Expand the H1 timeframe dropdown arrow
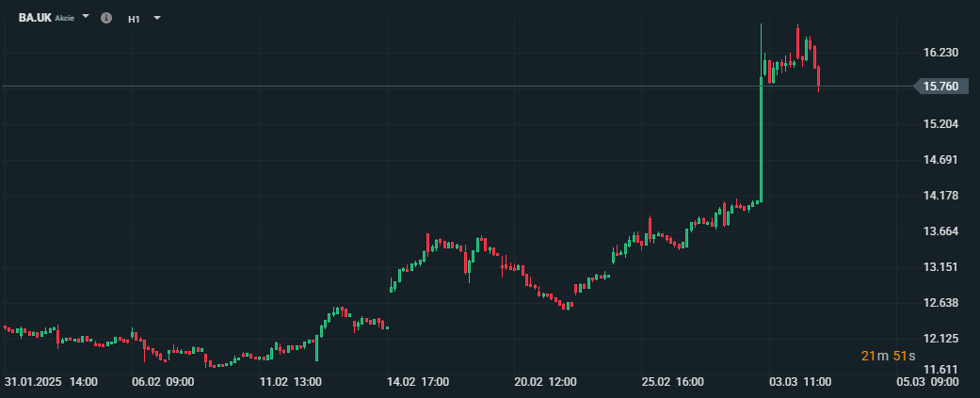The image size is (980, 398). tap(157, 18)
